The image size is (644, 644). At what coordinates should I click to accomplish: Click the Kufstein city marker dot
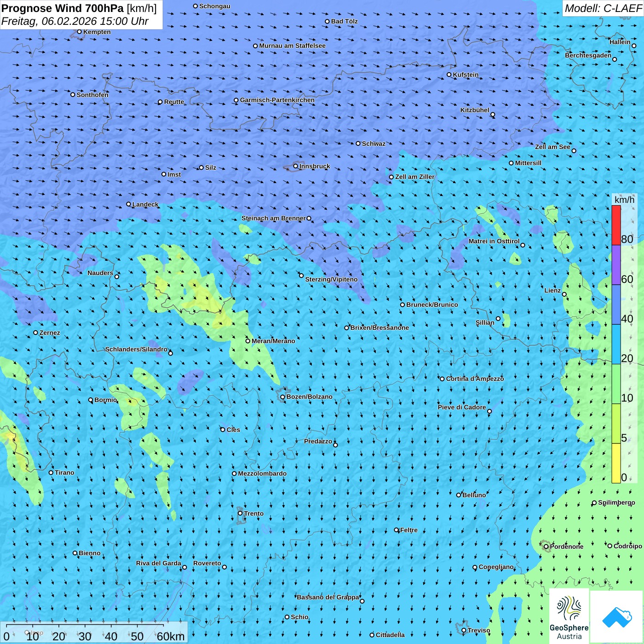449,75
